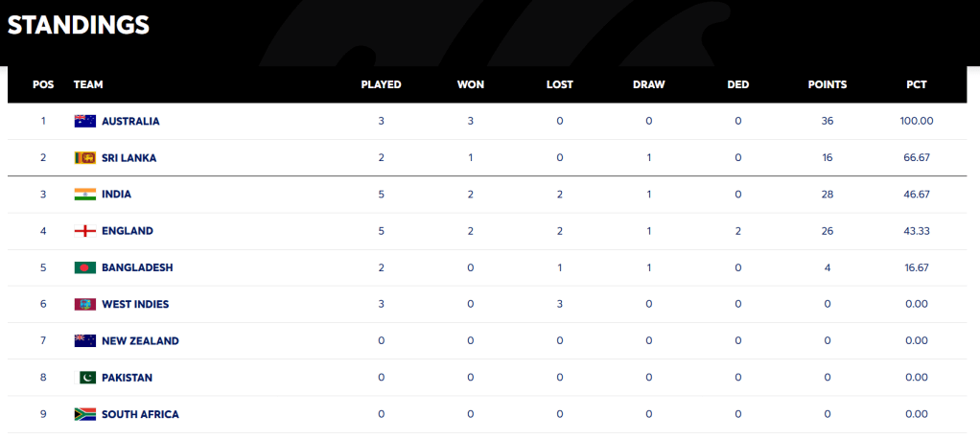Open the SRI LANKA team link
Screen dimensions: 980x440
tap(128, 158)
